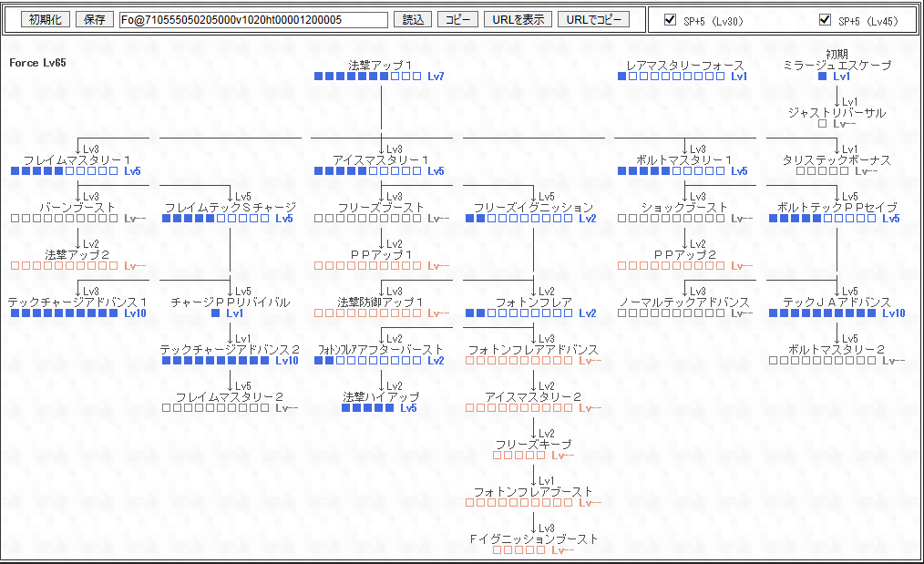Click the フリーズキープ skill name
The image size is (924, 564).
point(533,444)
